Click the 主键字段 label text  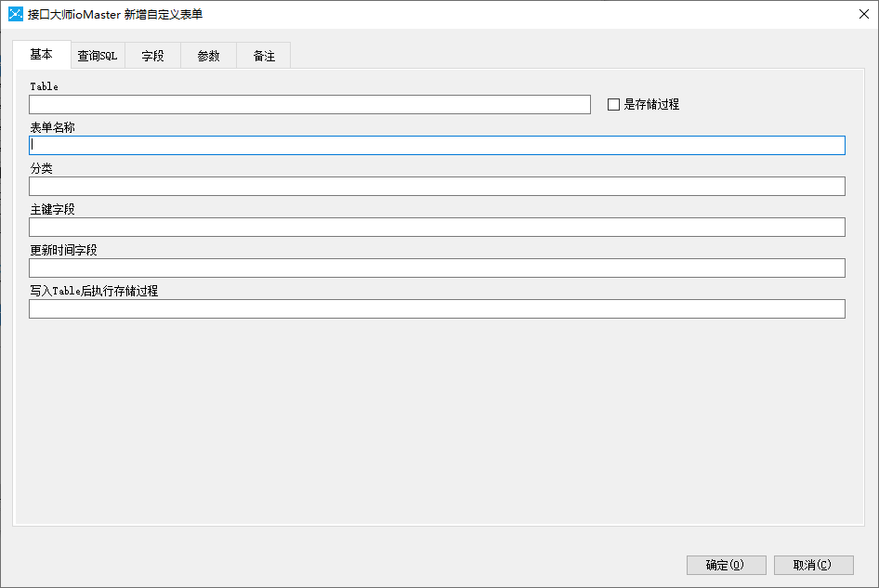53,209
